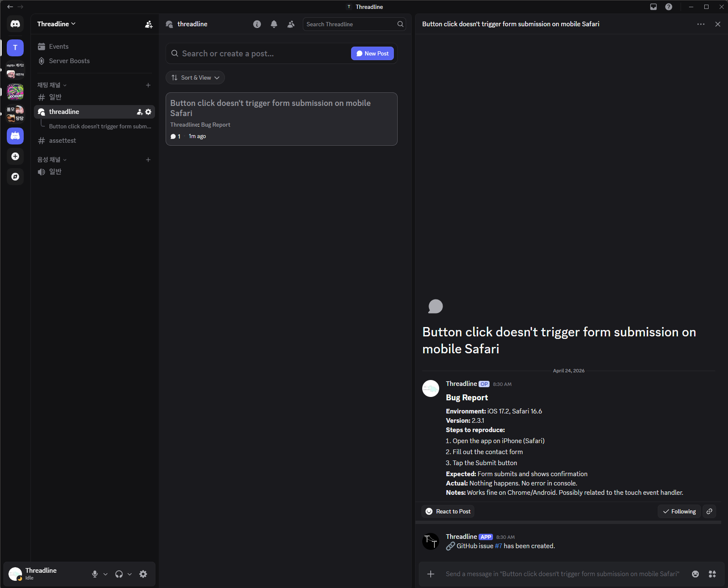Select the threadline forum channel
This screenshot has height=588, width=728.
(94, 112)
